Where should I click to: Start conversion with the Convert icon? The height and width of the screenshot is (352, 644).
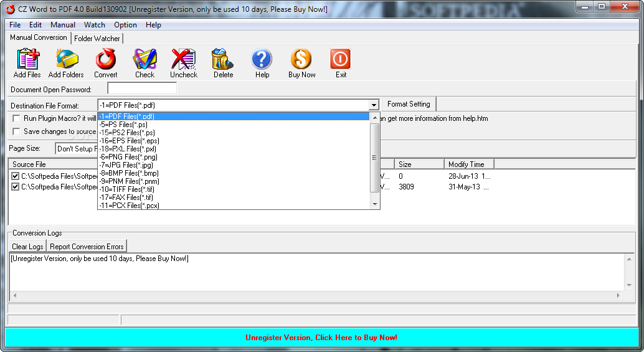[x=105, y=59]
